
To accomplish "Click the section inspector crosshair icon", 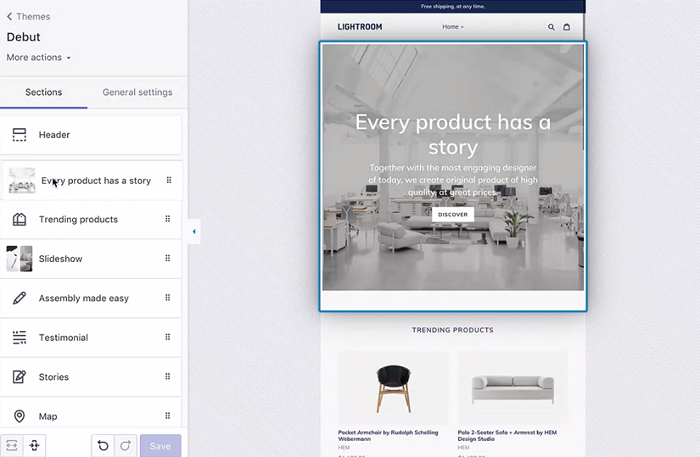I will pyautogui.click(x=34, y=445).
